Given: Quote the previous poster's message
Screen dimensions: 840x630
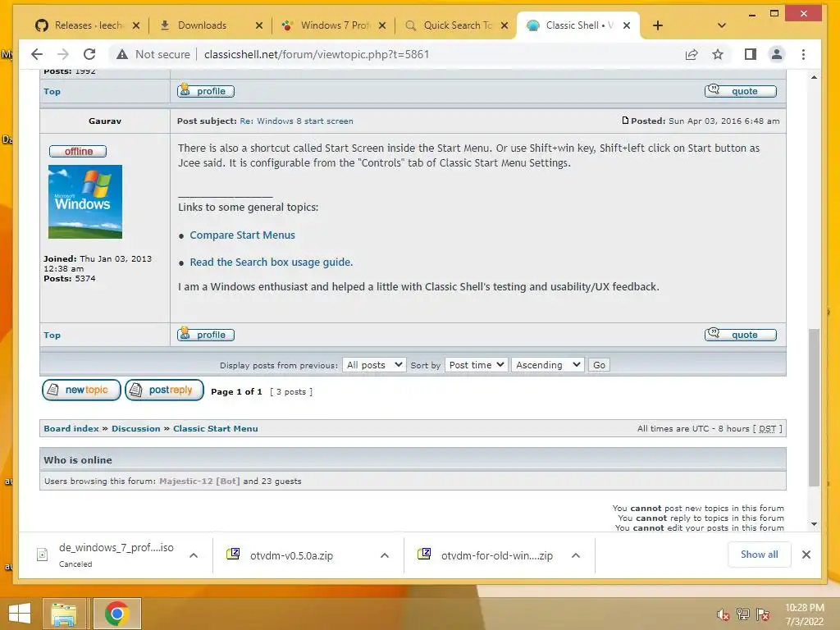Looking at the screenshot, I should click(741, 91).
